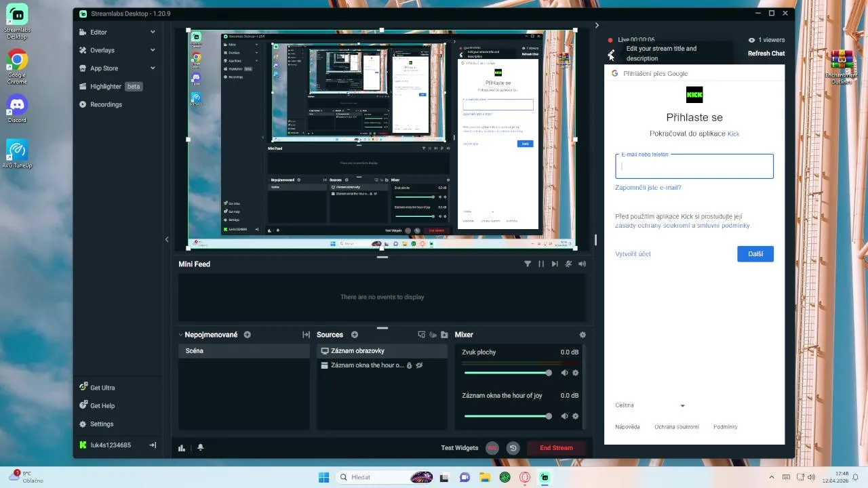Image resolution: width=868 pixels, height=488 pixels.
Task: Open the smluvní podmínky link
Action: pos(724,226)
